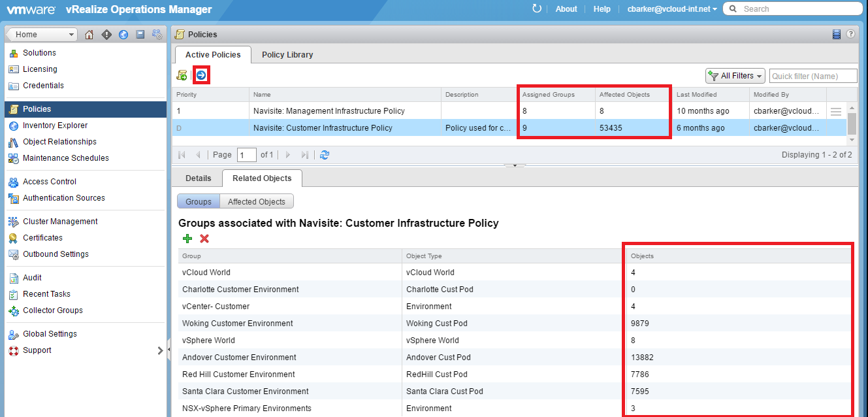Switch to the Details tab
Viewport: 868px width, 417px height.
(x=199, y=178)
